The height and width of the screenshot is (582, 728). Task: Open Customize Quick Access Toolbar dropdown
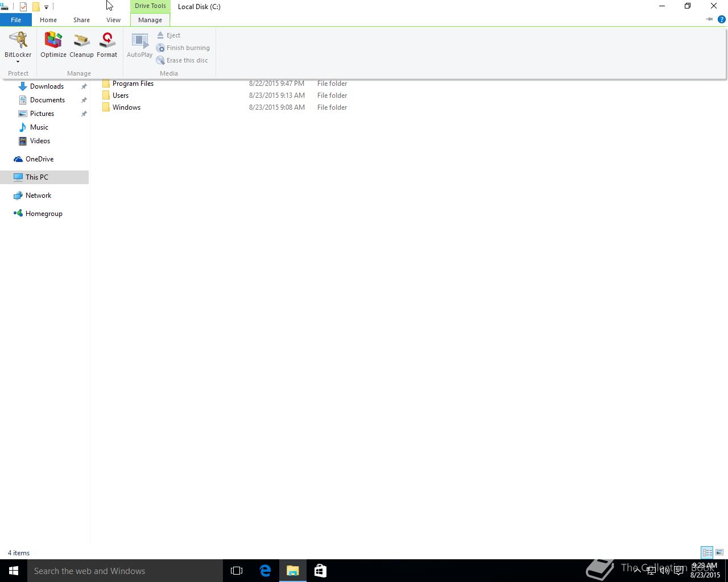tap(46, 7)
